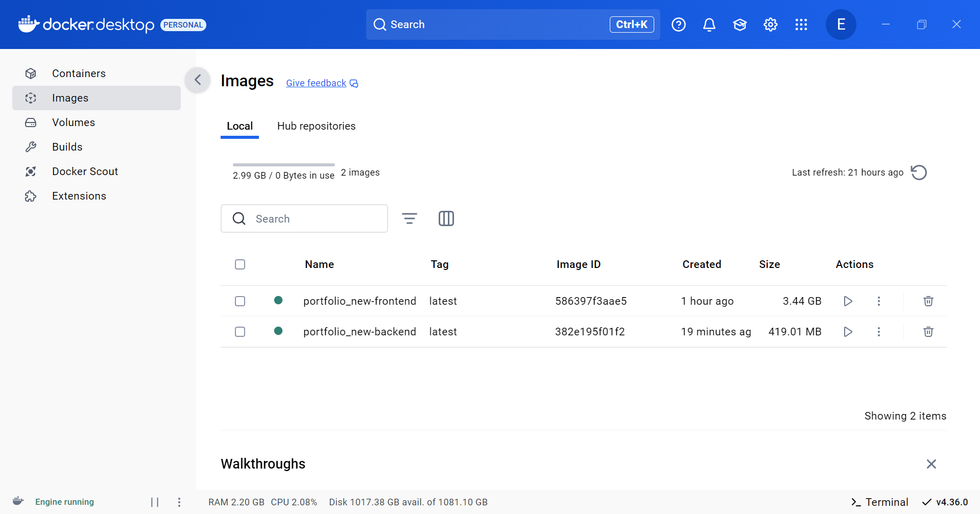Close the Walkthroughs panel
The image size is (980, 514).
click(x=931, y=464)
